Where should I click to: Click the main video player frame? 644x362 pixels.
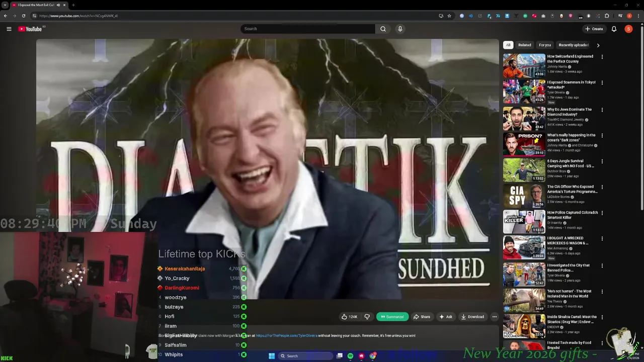tap(267, 170)
